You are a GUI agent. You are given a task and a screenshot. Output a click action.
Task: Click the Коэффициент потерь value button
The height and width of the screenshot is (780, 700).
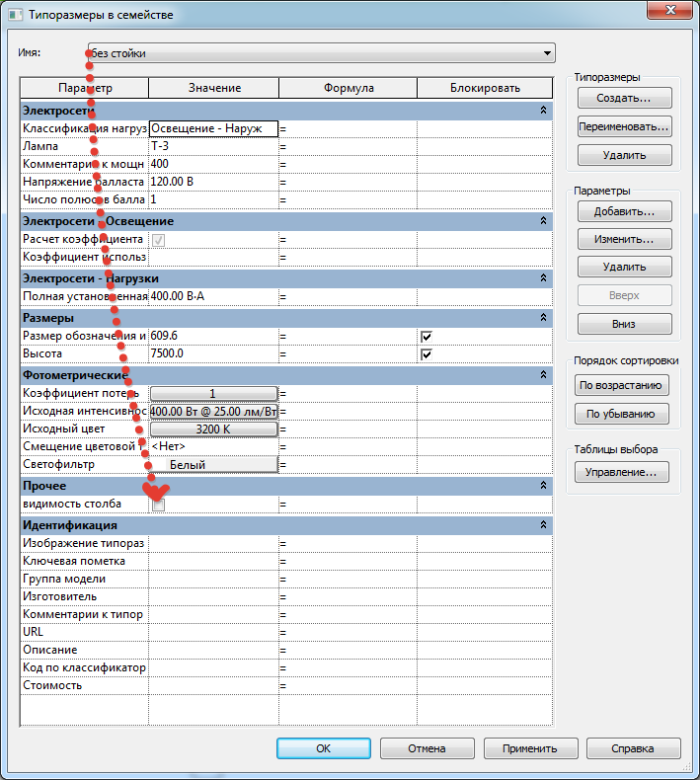click(x=213, y=394)
